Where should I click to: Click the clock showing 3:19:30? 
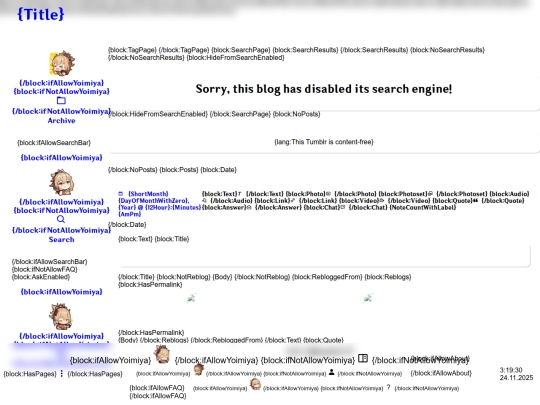tap(511, 370)
